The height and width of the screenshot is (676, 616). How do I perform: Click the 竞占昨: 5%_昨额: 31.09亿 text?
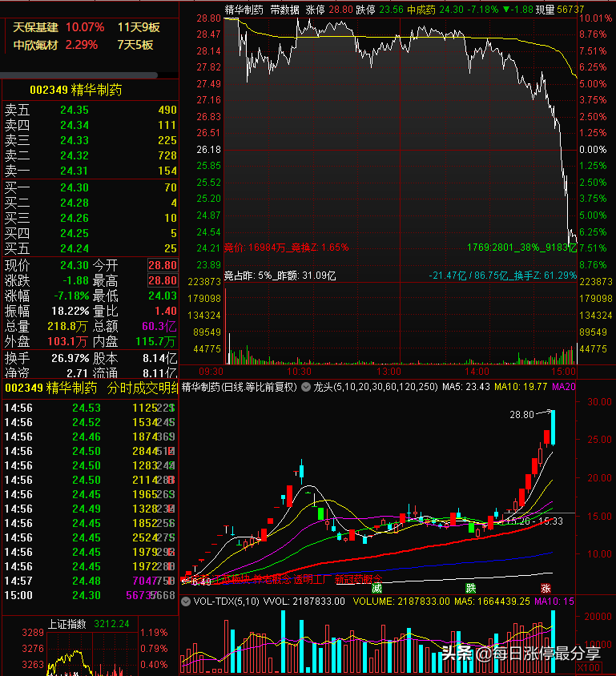click(x=280, y=276)
